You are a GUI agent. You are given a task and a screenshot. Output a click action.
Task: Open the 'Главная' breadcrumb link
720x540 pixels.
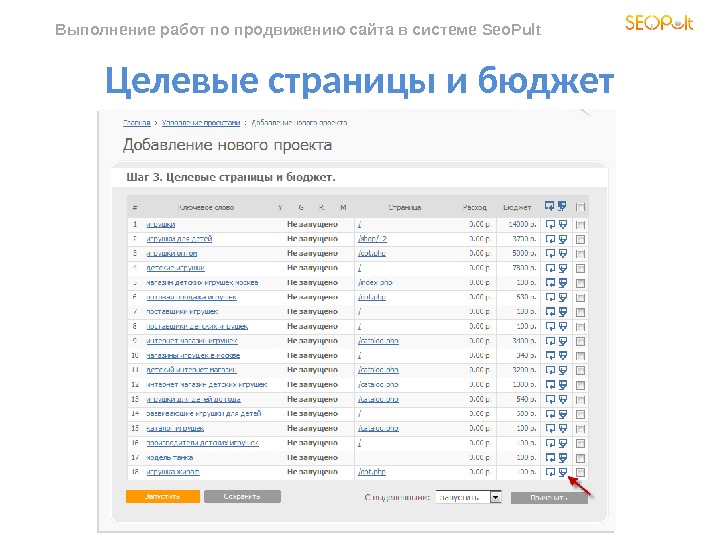click(137, 123)
